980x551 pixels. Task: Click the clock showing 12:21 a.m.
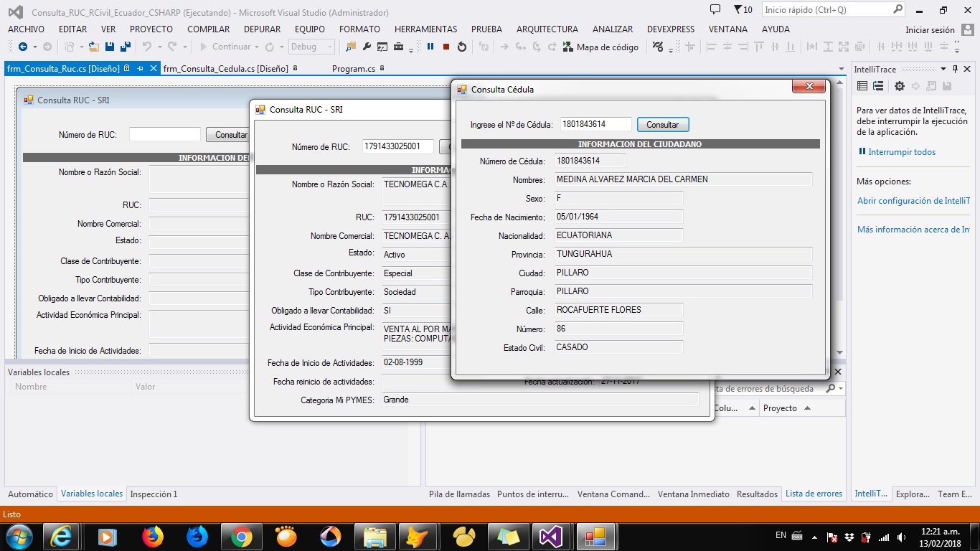tap(940, 532)
